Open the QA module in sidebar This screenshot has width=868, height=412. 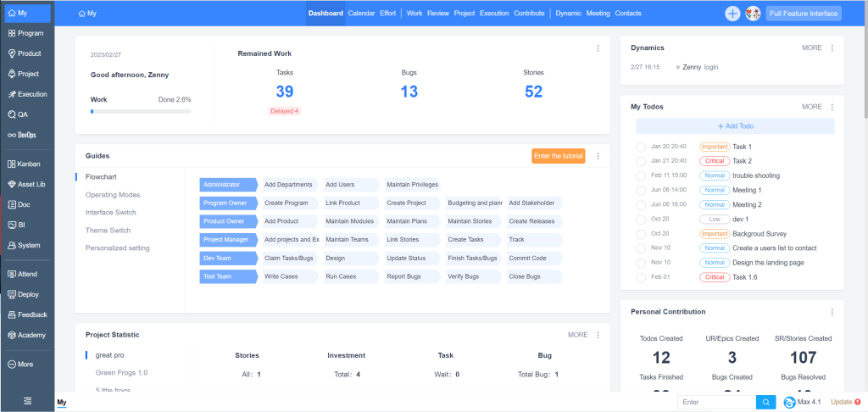pos(26,114)
